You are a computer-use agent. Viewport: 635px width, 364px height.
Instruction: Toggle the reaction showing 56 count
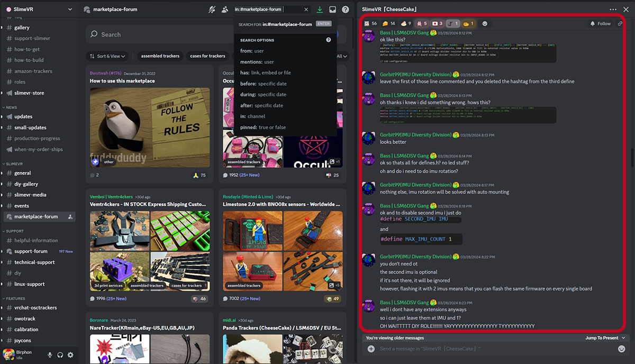[370, 24]
